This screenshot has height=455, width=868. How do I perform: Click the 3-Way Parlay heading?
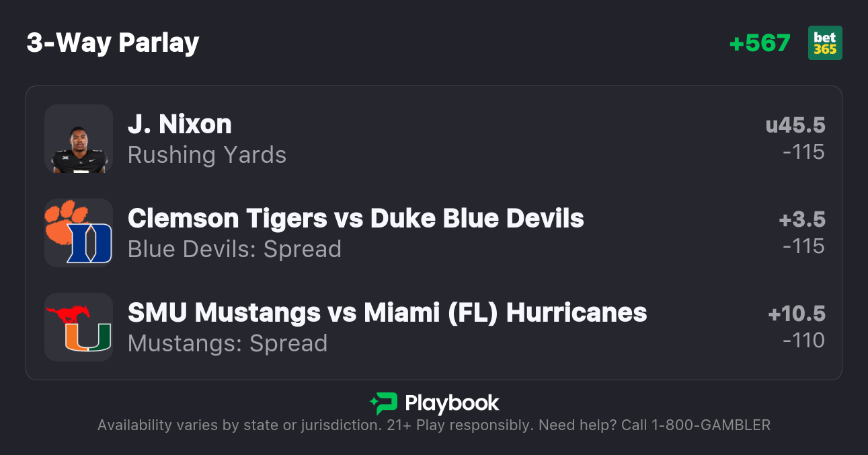coord(113,43)
